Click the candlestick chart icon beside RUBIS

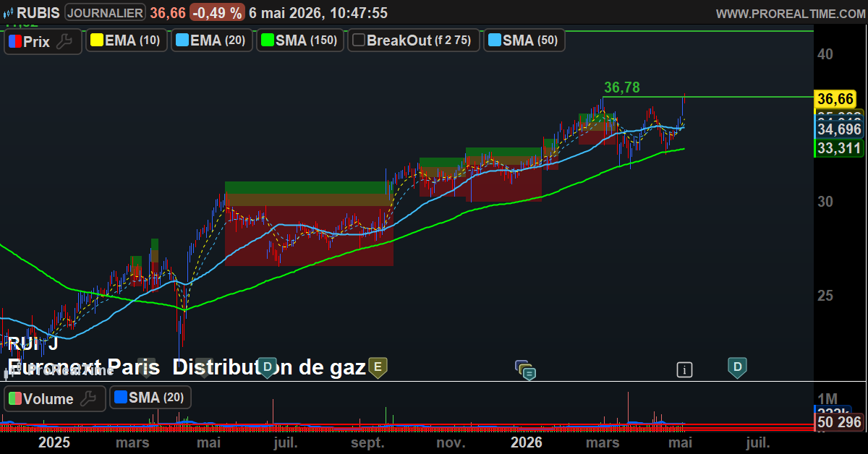pyautogui.click(x=7, y=12)
